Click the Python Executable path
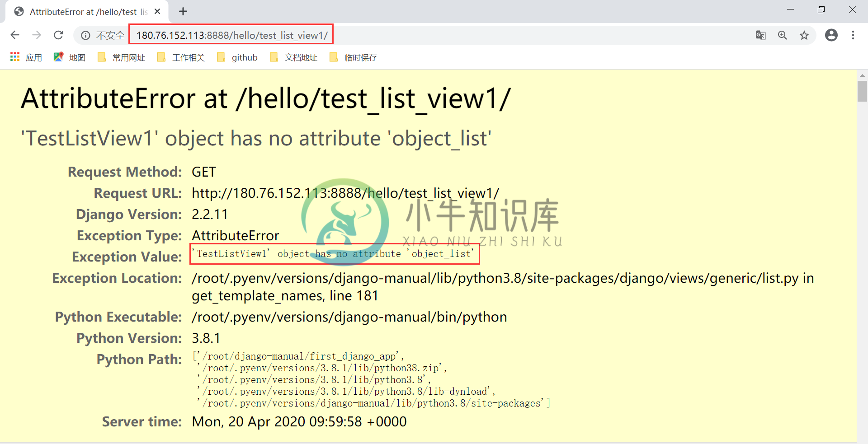868x444 pixels. (349, 317)
